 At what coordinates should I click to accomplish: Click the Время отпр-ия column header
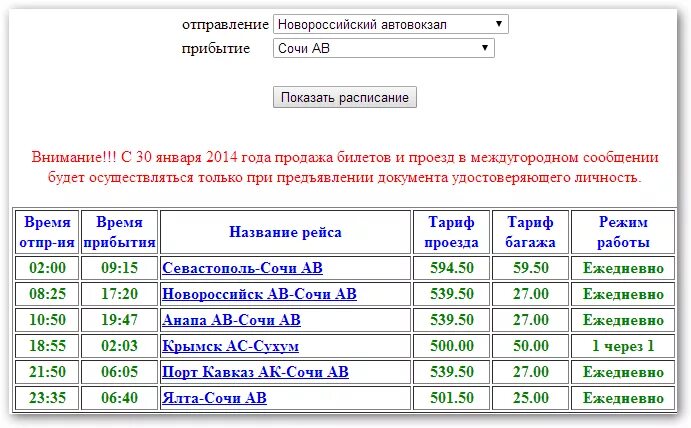47,232
